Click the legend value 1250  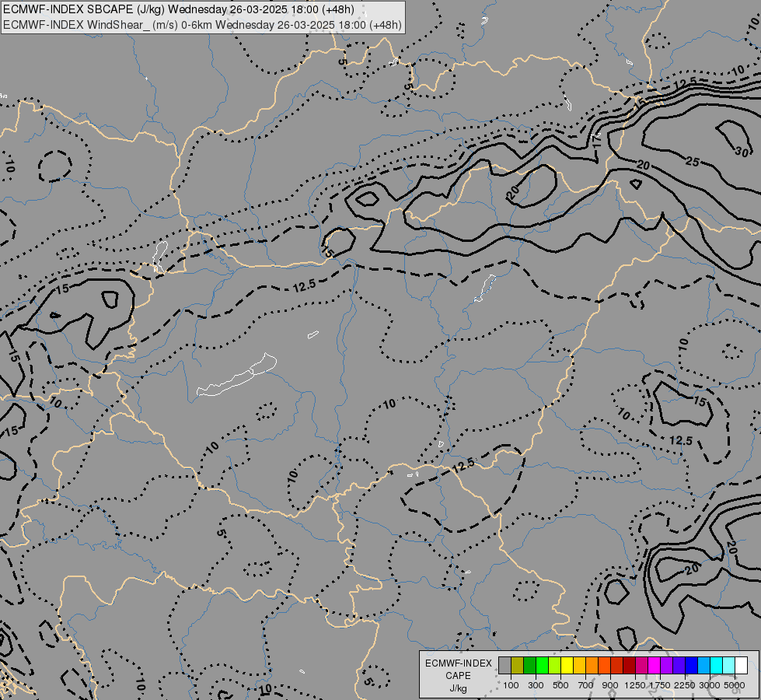coord(635,685)
